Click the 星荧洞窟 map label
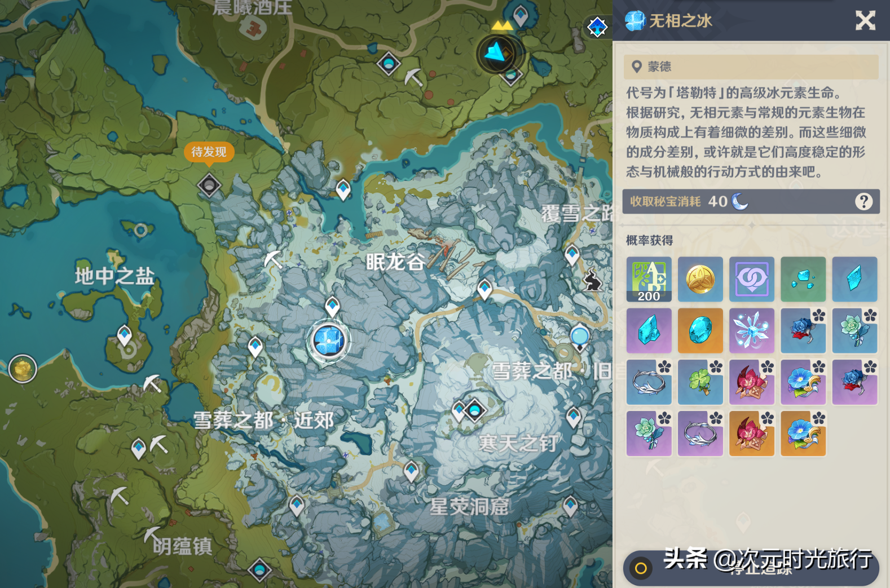The height and width of the screenshot is (588, 890). tap(469, 506)
